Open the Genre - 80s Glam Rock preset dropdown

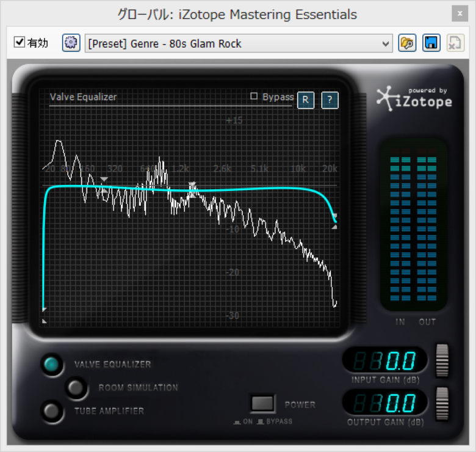pos(239,43)
